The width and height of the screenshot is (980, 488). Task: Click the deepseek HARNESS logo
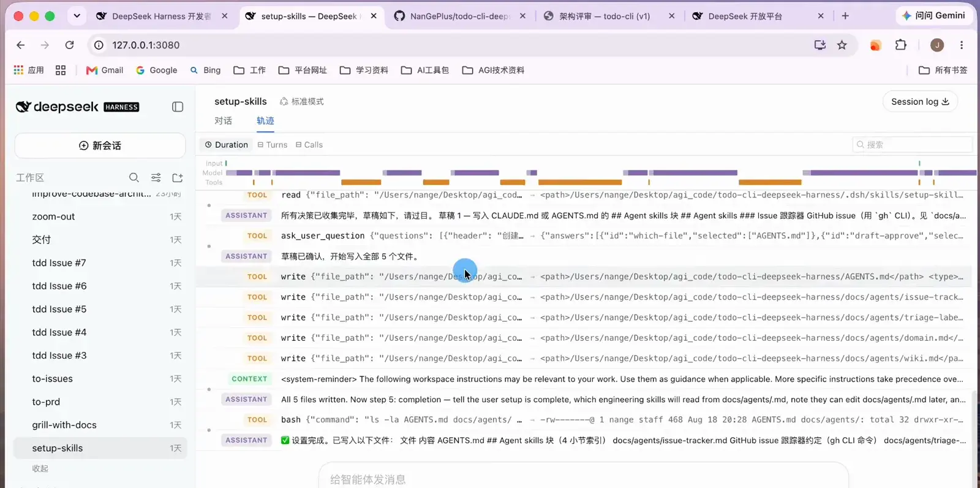pyautogui.click(x=77, y=107)
